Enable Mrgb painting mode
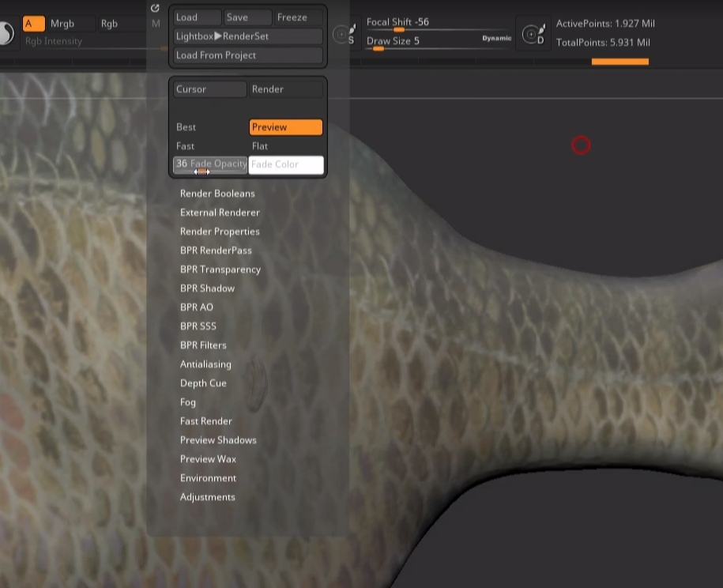The width and height of the screenshot is (723, 588). click(62, 24)
